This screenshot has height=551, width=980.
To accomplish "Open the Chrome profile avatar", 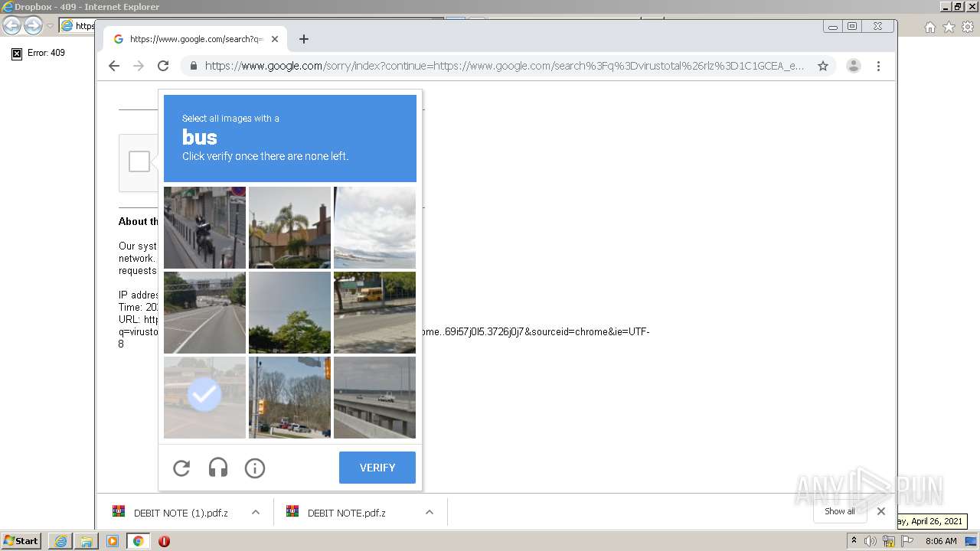I will click(x=854, y=66).
